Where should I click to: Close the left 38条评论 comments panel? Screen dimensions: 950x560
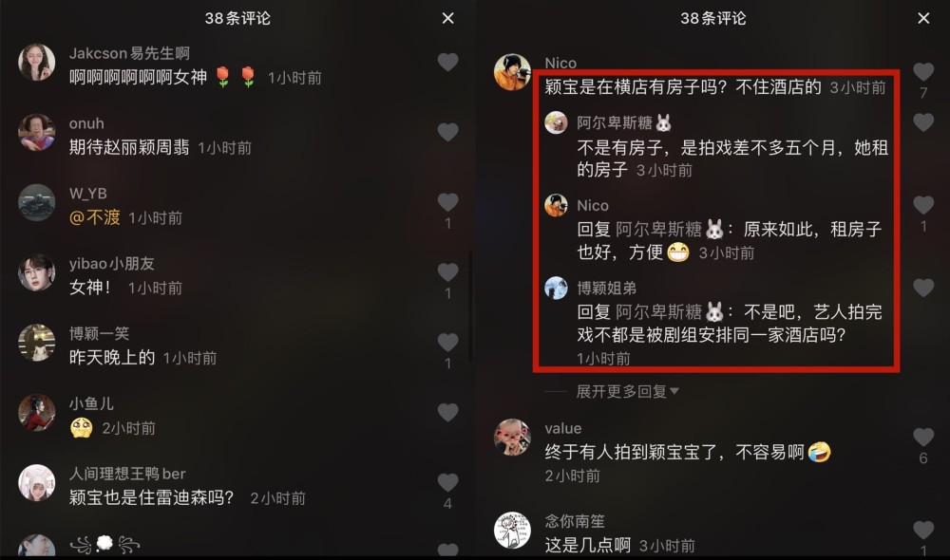pos(447,18)
